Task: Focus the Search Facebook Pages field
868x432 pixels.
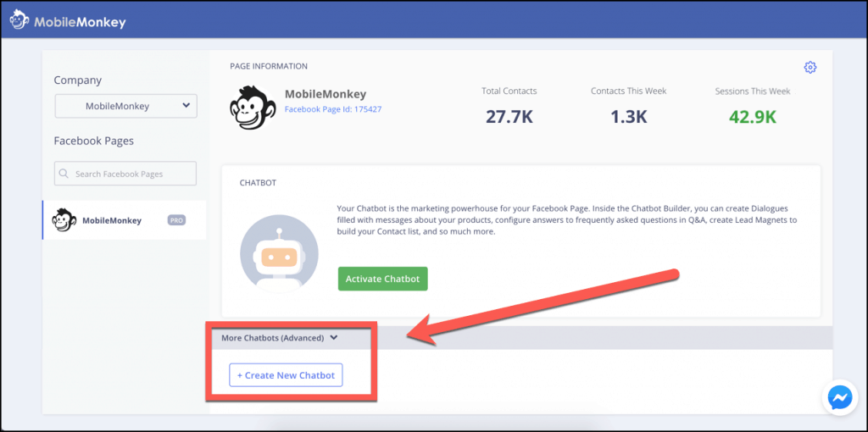Action: [125, 174]
